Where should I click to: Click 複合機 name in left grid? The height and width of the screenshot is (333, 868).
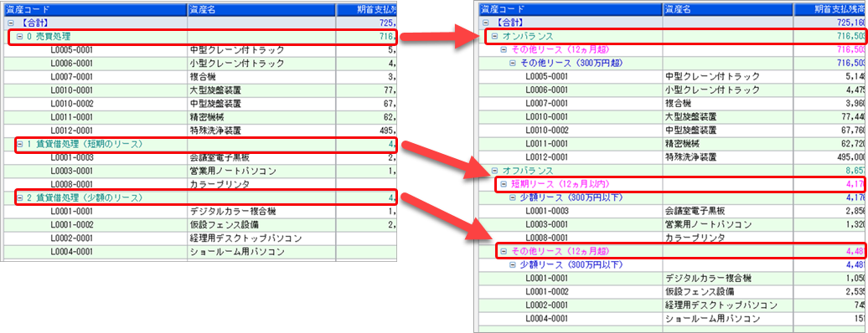click(203, 77)
